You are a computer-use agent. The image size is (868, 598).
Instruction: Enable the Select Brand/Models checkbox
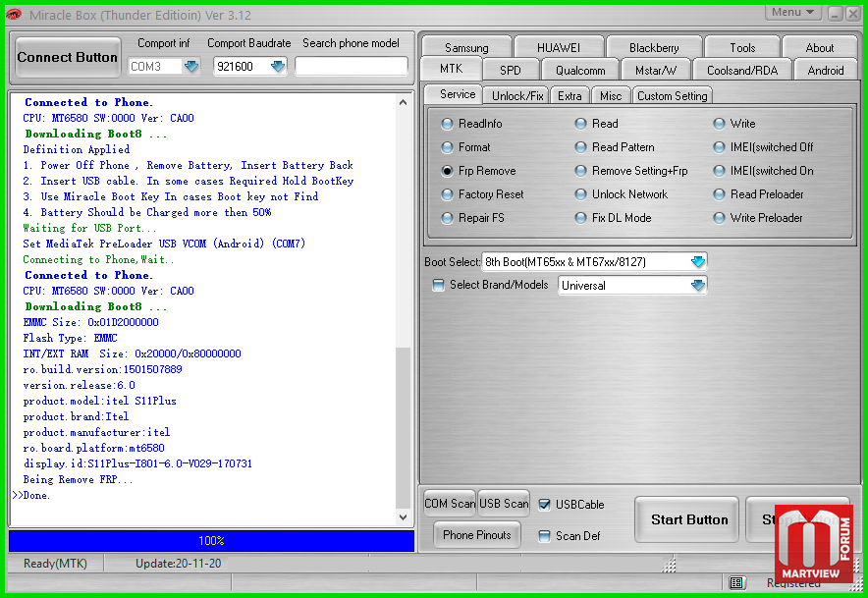[x=439, y=285]
